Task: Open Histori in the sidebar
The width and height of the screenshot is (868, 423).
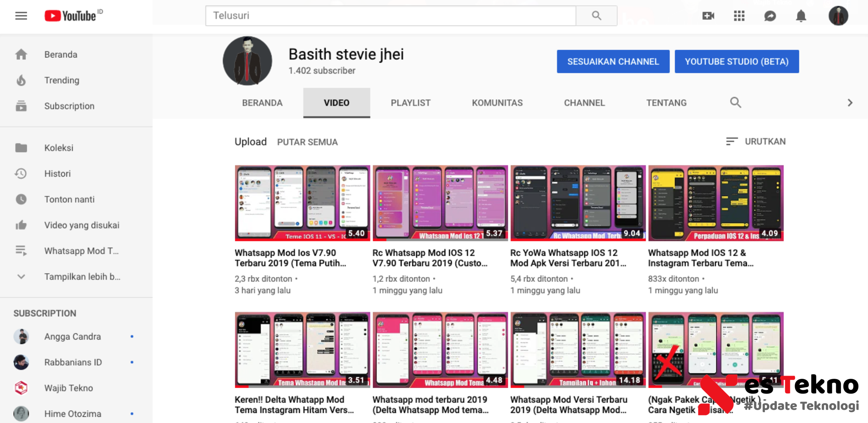Action: tap(57, 173)
